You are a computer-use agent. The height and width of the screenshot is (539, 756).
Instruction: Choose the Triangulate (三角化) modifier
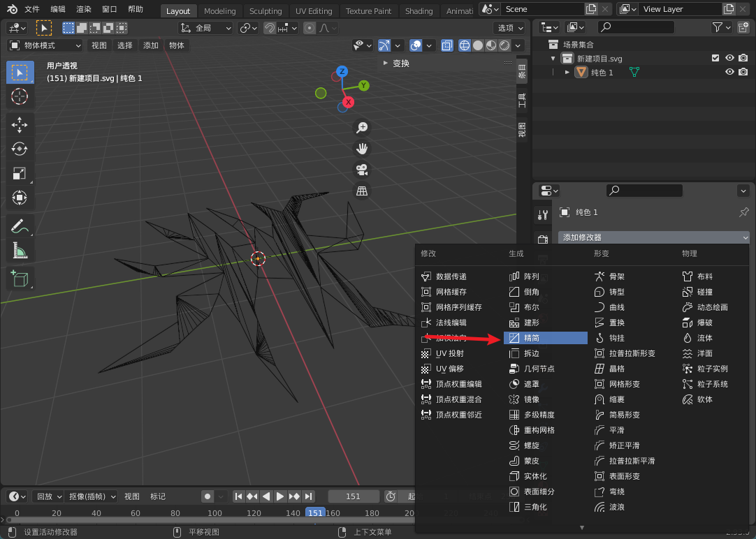(545, 507)
